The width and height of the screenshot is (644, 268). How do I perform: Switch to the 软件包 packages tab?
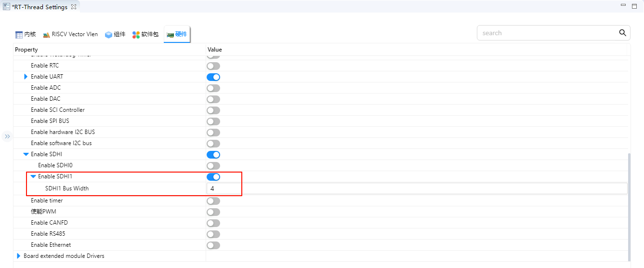coord(145,34)
